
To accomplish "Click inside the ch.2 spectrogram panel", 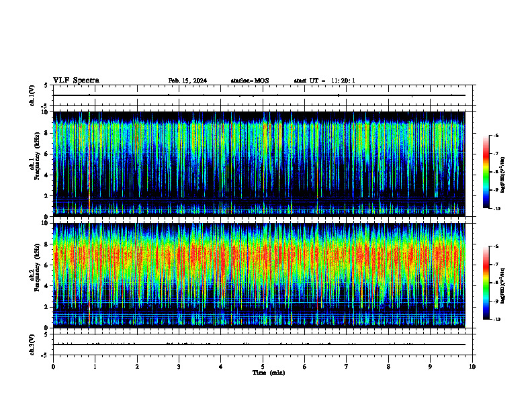I will 259,275.
